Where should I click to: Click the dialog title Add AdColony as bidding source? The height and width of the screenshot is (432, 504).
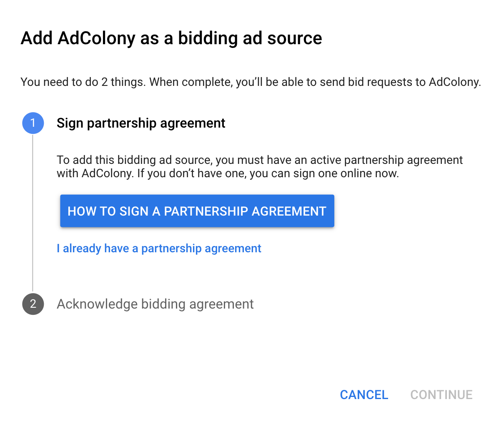(x=171, y=38)
